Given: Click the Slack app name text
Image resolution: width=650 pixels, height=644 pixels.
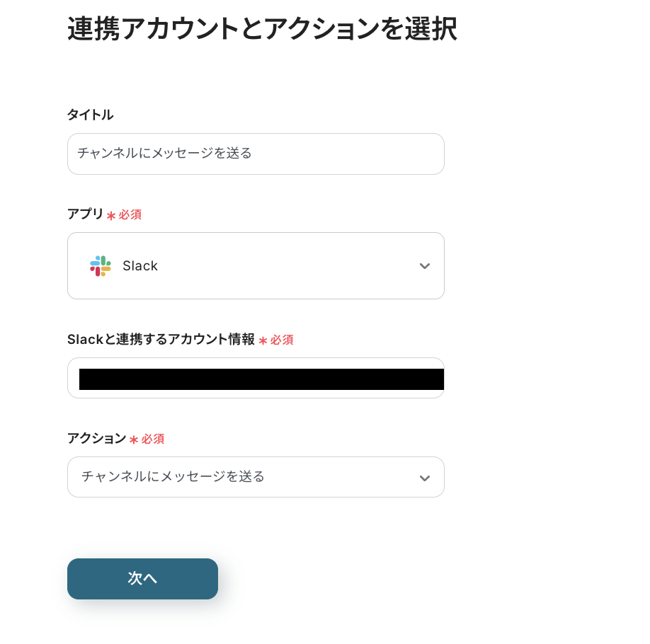Looking at the screenshot, I should [140, 265].
